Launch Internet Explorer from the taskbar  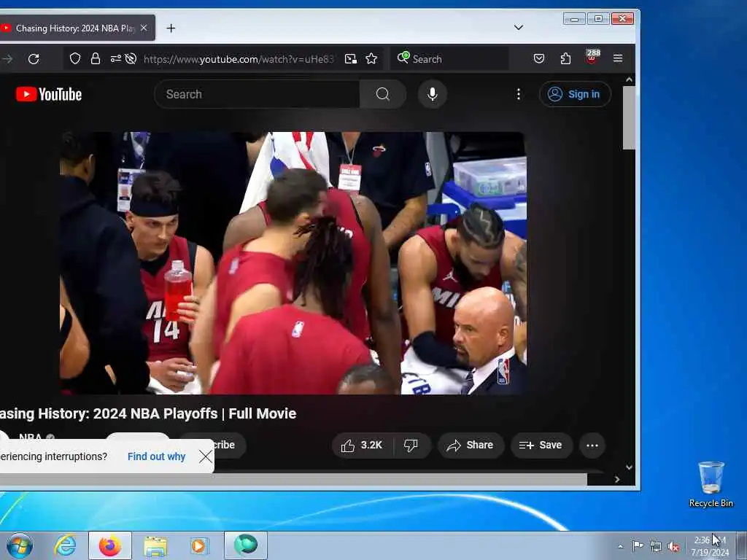(x=65, y=545)
